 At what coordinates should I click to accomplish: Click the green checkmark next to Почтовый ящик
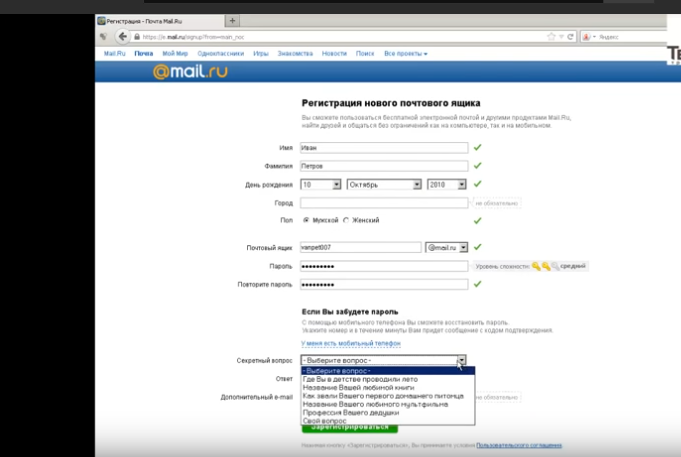[477, 247]
